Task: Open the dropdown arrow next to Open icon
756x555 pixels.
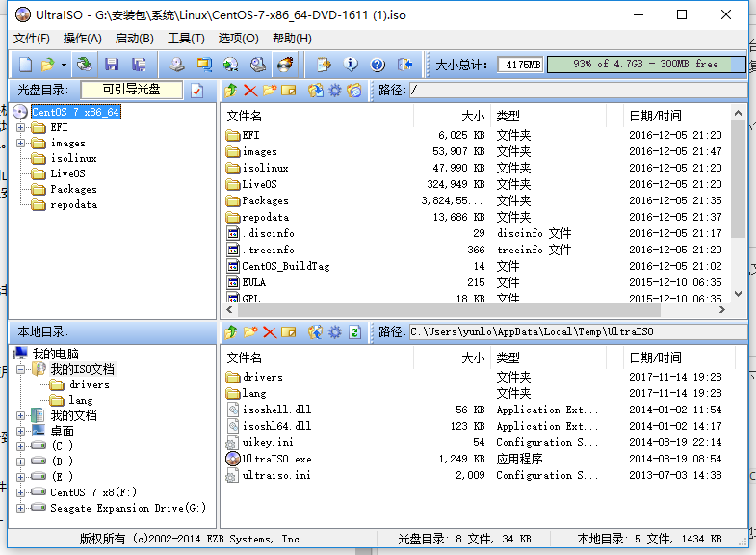Action: [x=64, y=65]
